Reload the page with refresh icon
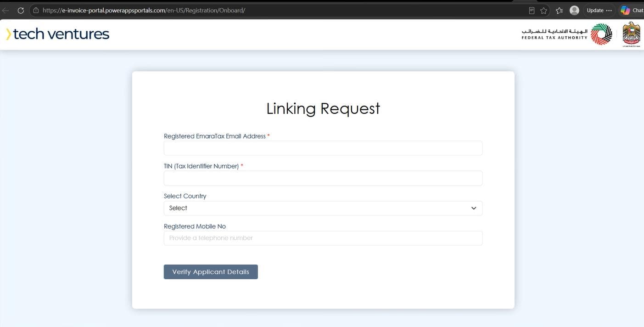 (x=21, y=10)
